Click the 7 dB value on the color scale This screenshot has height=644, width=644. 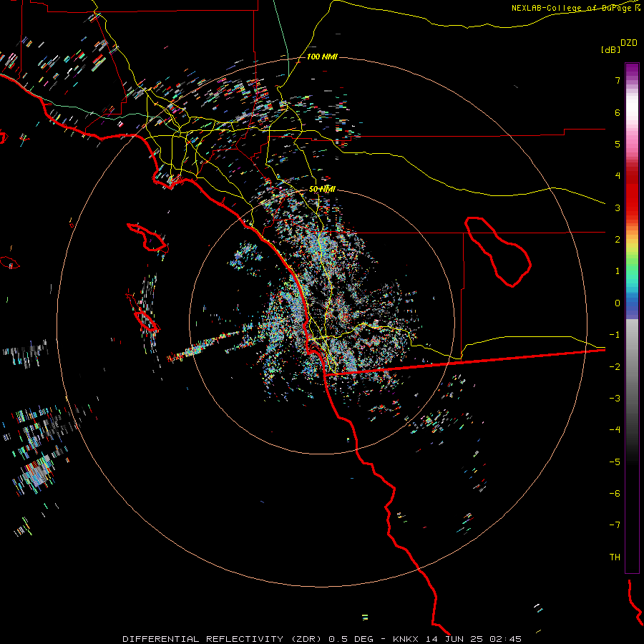pyautogui.click(x=618, y=80)
